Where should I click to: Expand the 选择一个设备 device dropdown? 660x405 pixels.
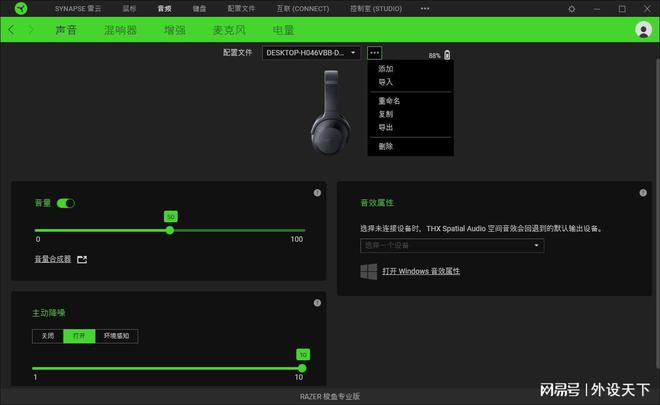tap(452, 245)
